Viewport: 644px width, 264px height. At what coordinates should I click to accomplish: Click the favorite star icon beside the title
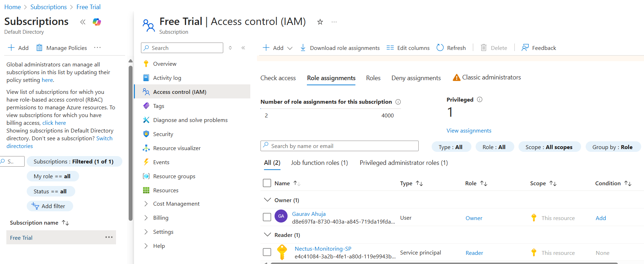click(320, 22)
